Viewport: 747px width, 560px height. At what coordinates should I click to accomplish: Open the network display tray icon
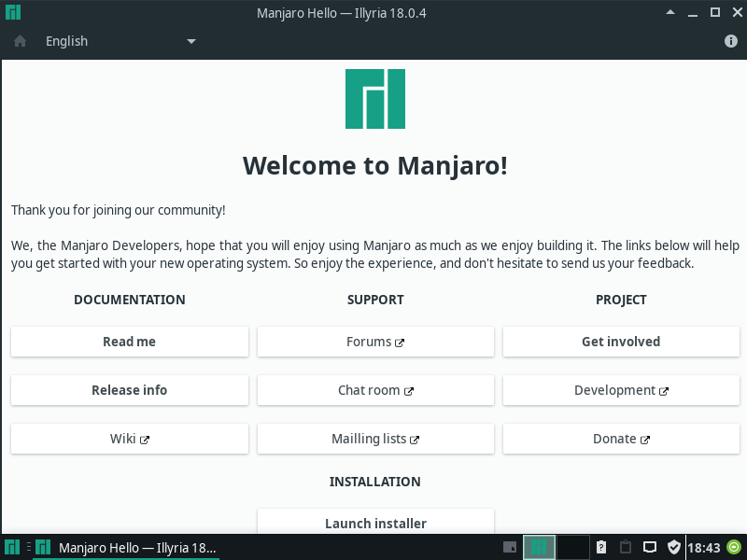tap(649, 547)
